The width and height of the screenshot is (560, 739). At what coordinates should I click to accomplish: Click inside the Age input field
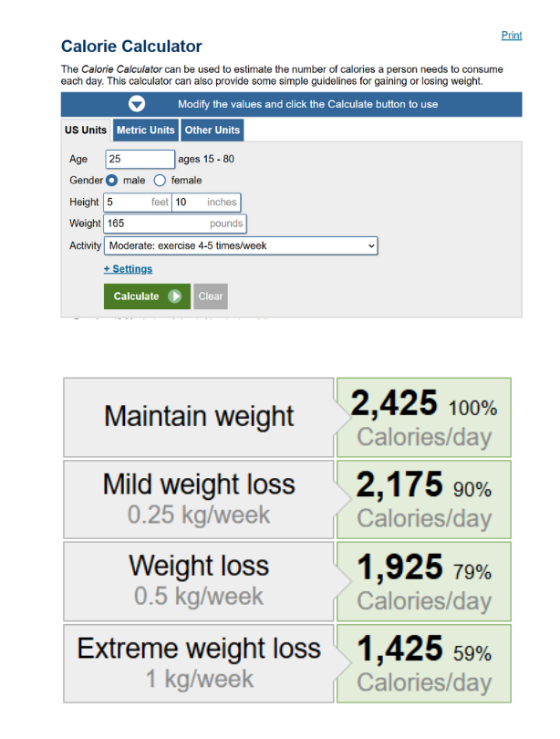[139, 158]
